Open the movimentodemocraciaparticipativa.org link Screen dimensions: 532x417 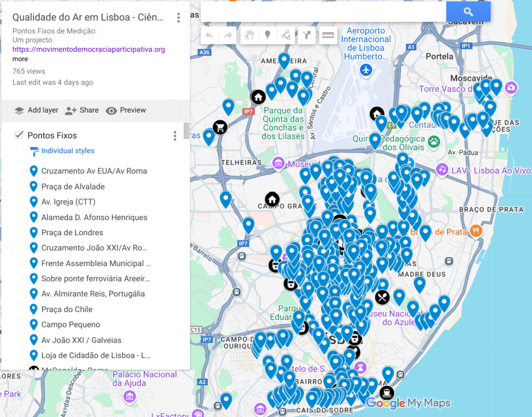click(88, 49)
